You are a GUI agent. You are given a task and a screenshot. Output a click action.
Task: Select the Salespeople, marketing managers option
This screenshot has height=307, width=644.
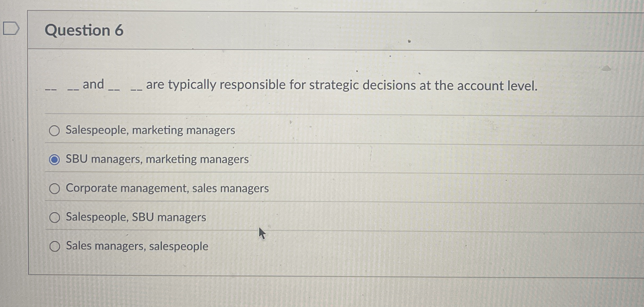click(55, 130)
